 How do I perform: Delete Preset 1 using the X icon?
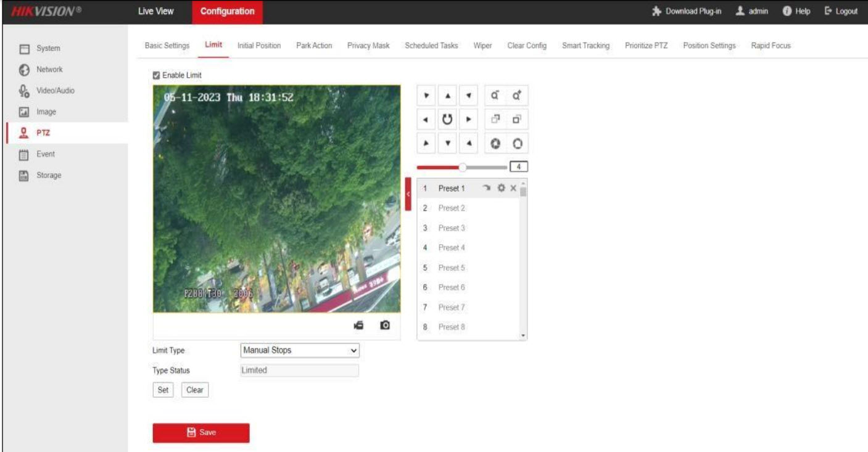coord(513,188)
